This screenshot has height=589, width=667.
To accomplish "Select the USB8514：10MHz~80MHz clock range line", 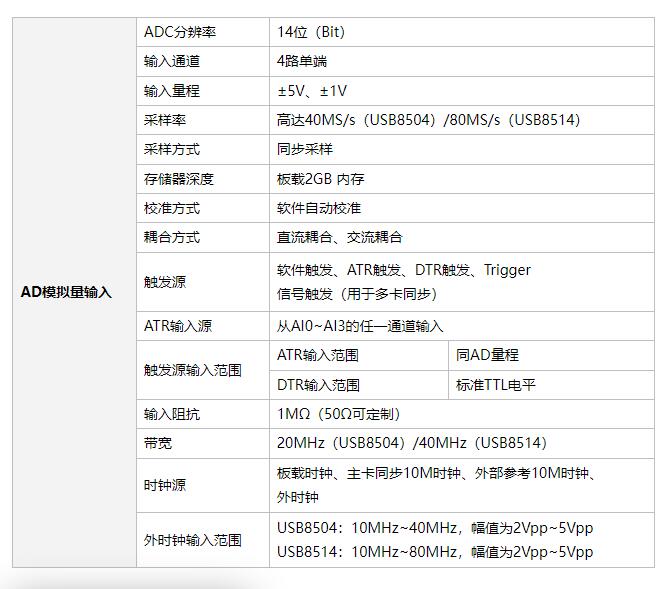I will [434, 552].
